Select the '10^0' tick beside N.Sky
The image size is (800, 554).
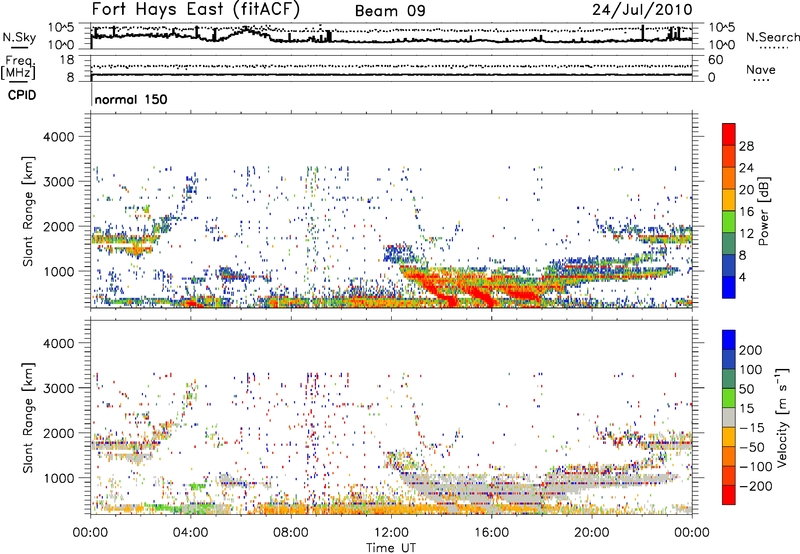point(61,45)
